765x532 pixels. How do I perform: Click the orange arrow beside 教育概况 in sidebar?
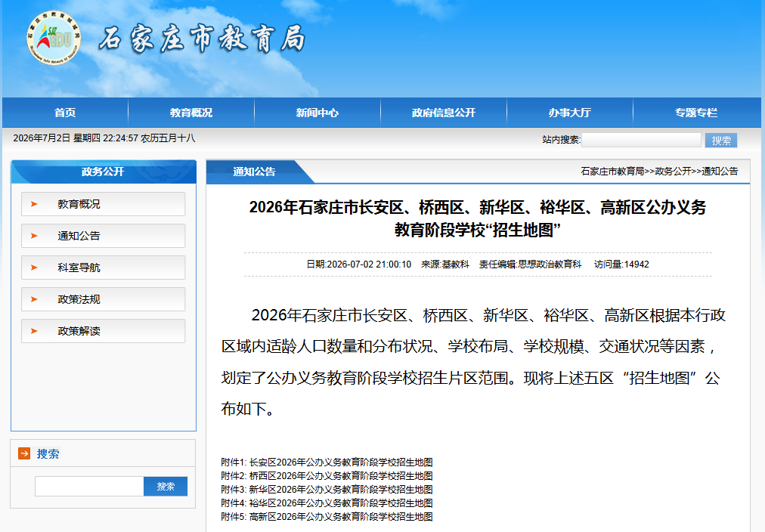34,204
